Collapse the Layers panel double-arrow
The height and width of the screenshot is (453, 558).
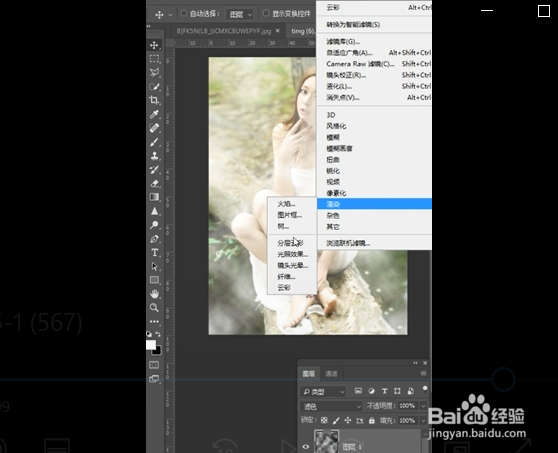click(415, 363)
